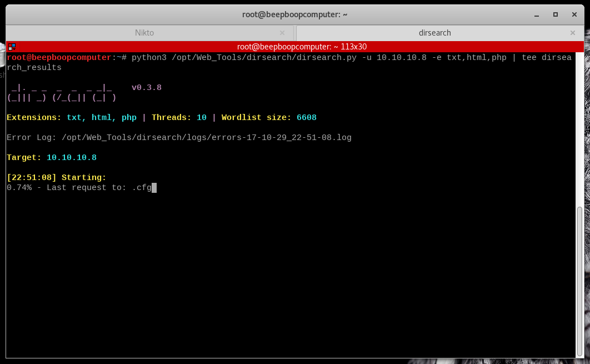Switch to the Nikto tab
This screenshot has height=364, width=590.
[x=144, y=33]
